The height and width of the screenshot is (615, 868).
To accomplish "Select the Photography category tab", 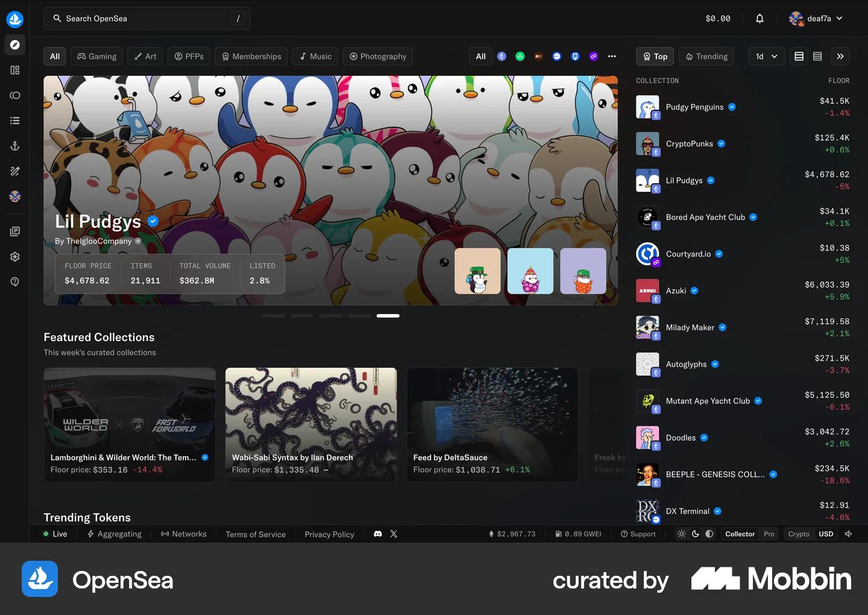I will (x=378, y=57).
